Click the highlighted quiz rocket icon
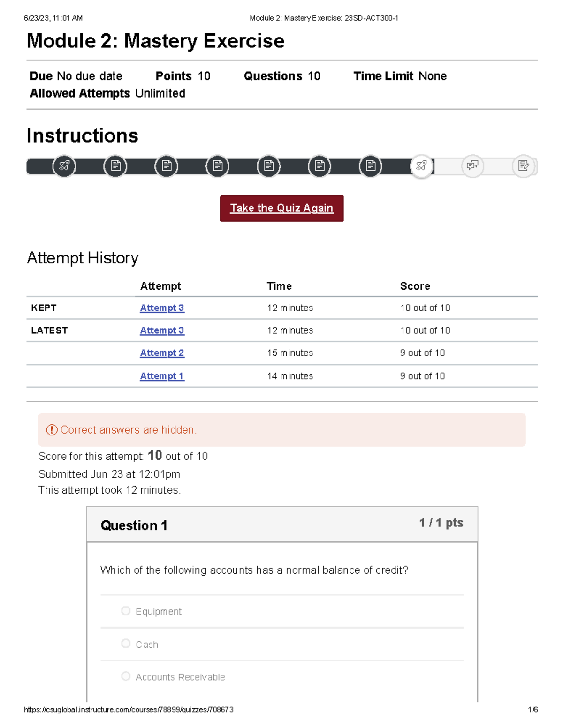Screen dimensions: 563x728 421,166
